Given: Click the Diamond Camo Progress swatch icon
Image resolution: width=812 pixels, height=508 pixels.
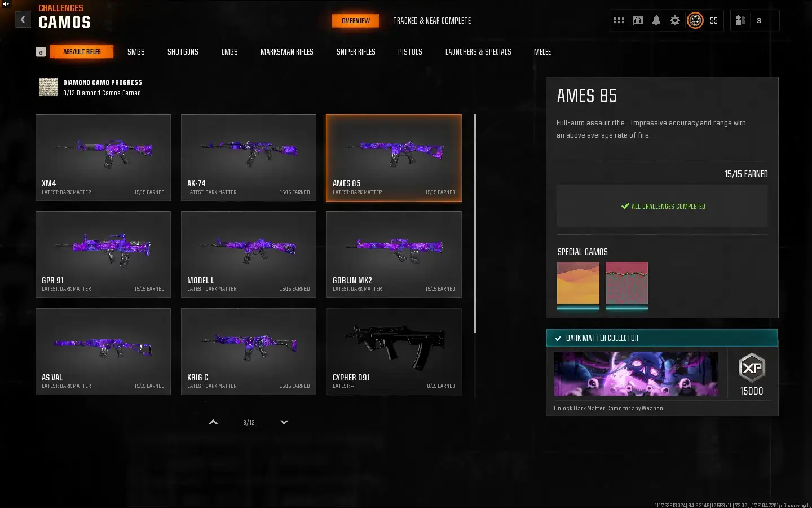Looking at the screenshot, I should pyautogui.click(x=48, y=87).
